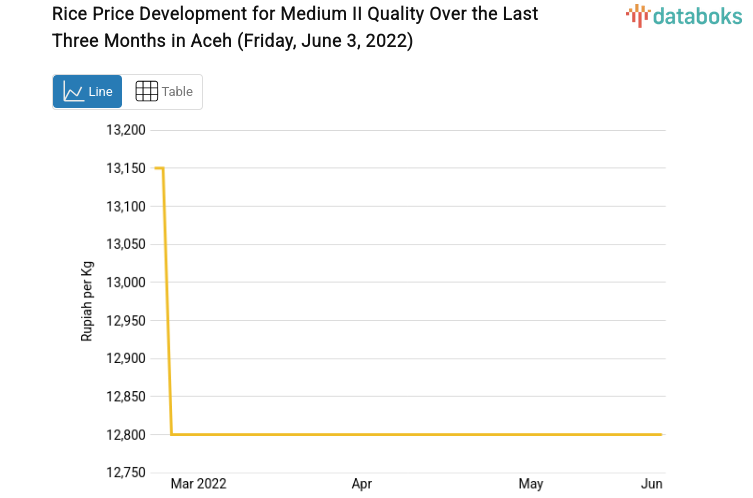Viewport: 753px width, 498px height.
Task: Click the grid icon in Table button
Action: click(146, 92)
